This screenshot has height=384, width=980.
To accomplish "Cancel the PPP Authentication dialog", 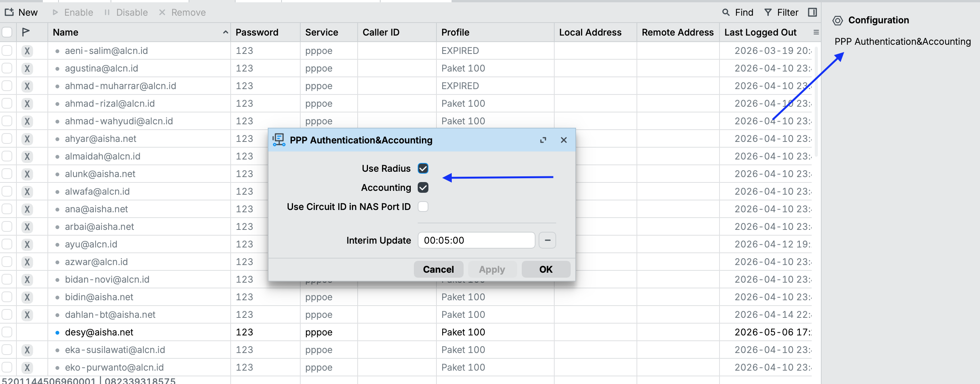I will [438, 269].
